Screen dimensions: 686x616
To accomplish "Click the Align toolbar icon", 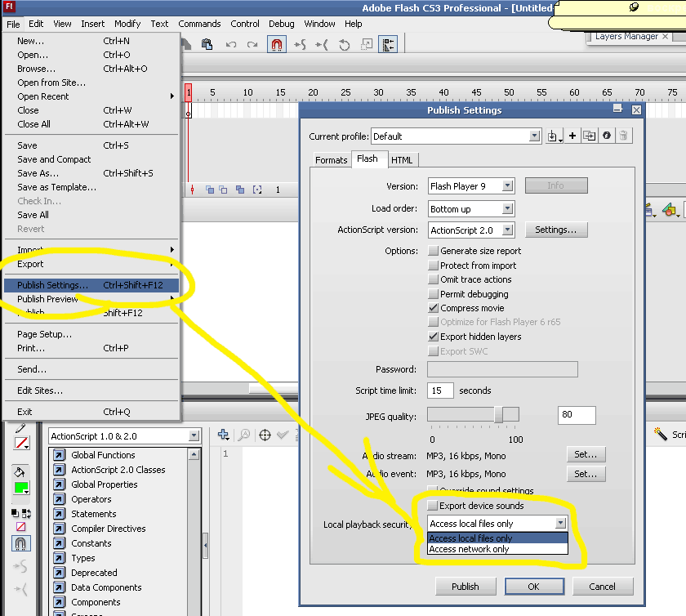I will pos(388,44).
